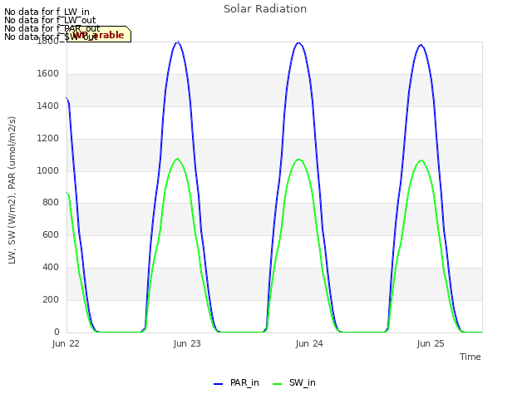Click the green SW_in peak near Jun 24
The image size is (532, 399).
tap(298, 159)
